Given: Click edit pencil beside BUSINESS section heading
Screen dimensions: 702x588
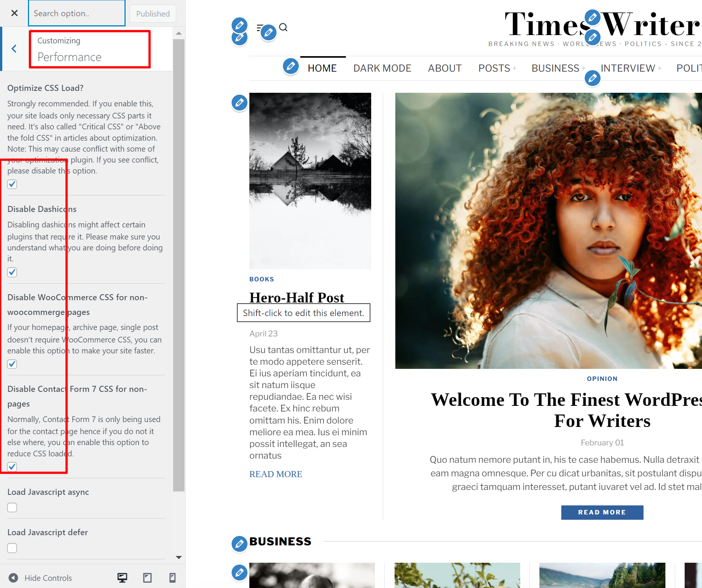Looking at the screenshot, I should (240, 544).
